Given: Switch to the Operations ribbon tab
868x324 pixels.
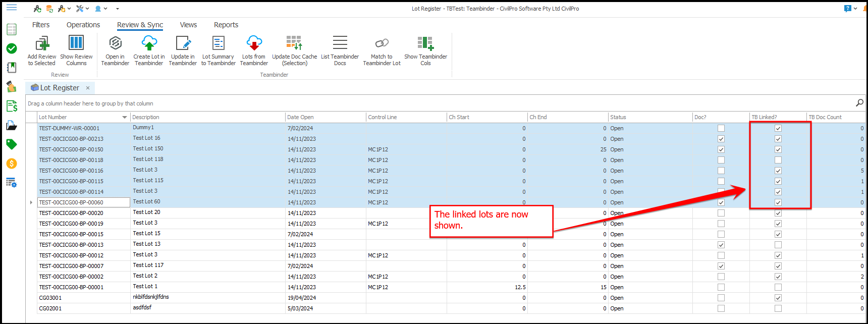Looking at the screenshot, I should click(83, 25).
